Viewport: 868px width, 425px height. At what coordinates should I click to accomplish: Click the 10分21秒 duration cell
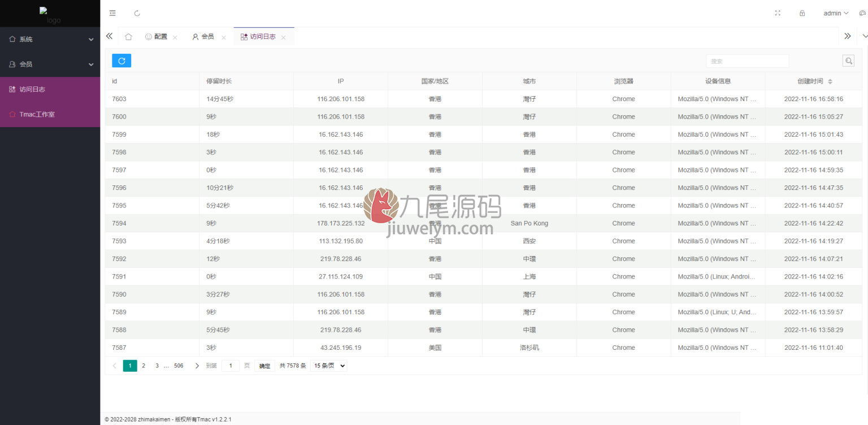(246, 188)
